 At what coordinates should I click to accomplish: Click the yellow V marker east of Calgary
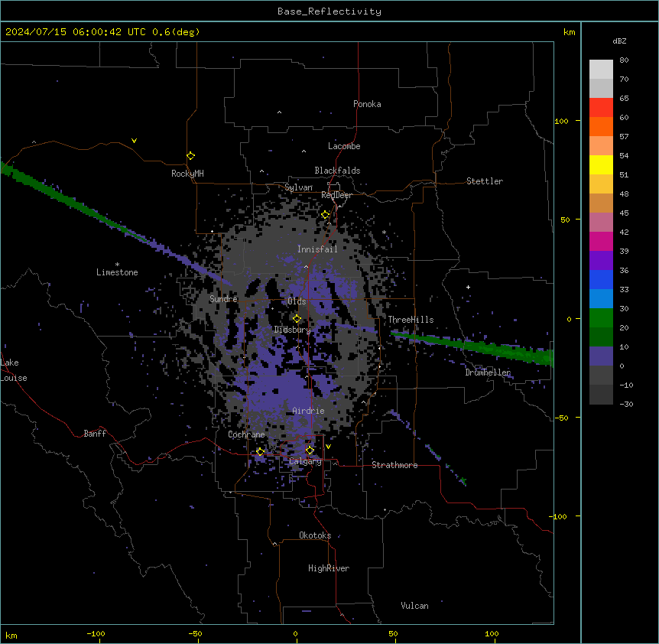coord(328,447)
